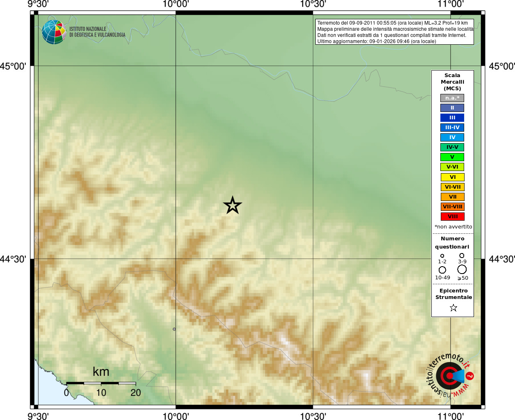
Task: Select the III-IV legend swatch
Action: click(x=452, y=128)
